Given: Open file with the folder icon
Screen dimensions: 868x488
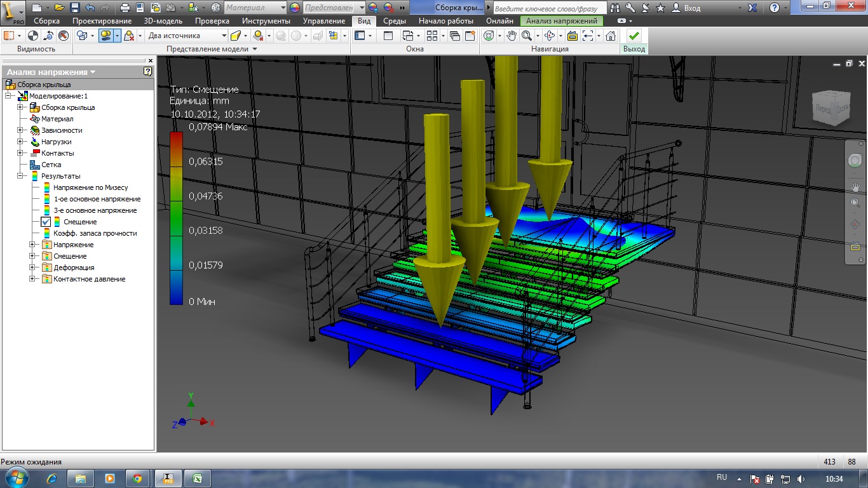Looking at the screenshot, I should tap(59, 8).
